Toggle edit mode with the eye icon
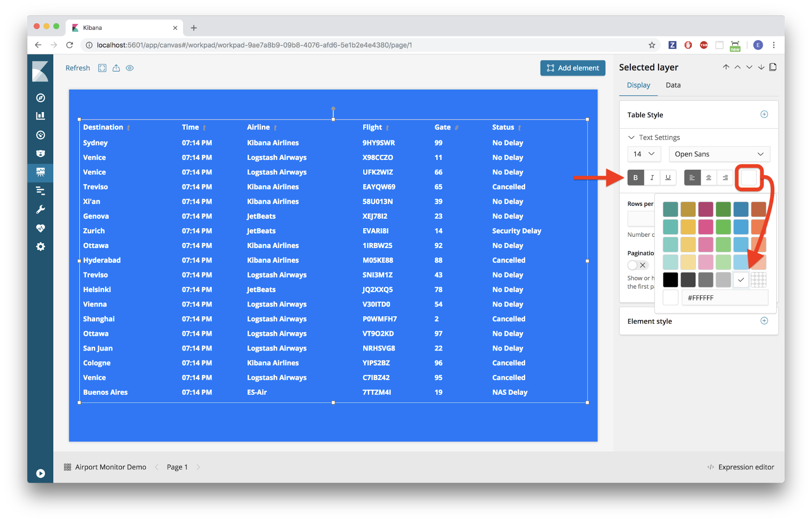812x522 pixels. tap(130, 68)
